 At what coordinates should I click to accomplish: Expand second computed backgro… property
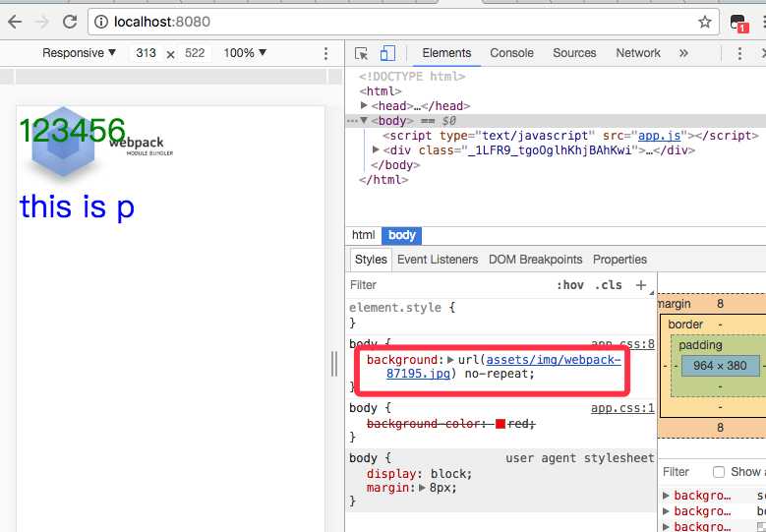(666, 511)
